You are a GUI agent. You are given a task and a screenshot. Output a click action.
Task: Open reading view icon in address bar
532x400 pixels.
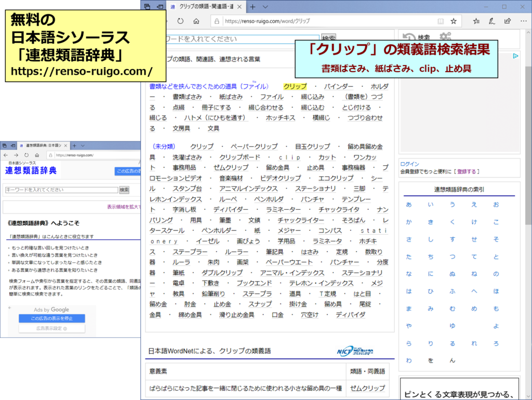[441, 21]
